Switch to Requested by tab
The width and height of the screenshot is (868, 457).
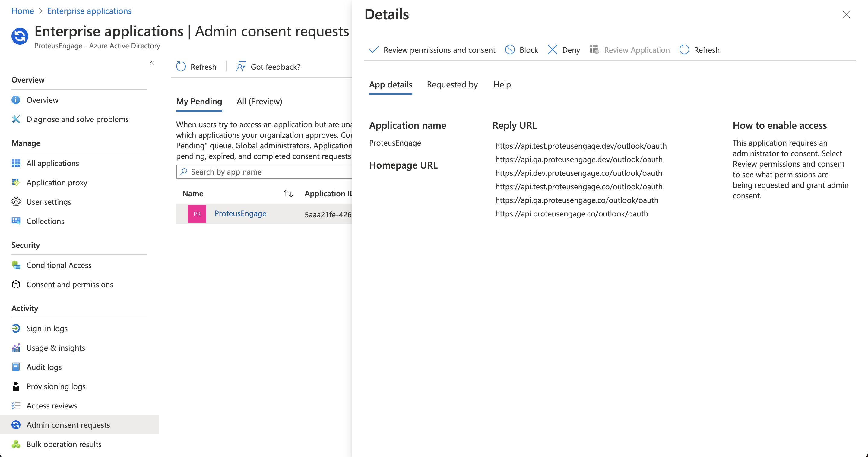pyautogui.click(x=452, y=84)
